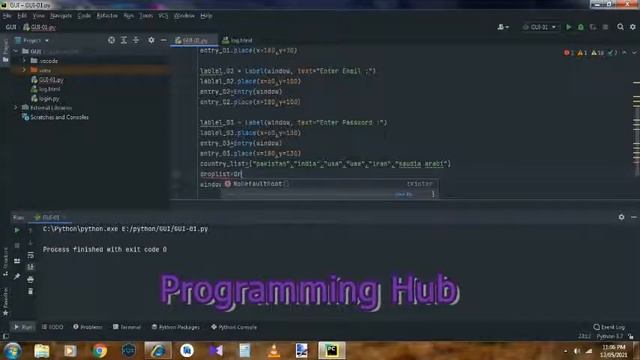Select GUI-01 tab in Run panel
This screenshot has height=360, width=640.
point(49,217)
